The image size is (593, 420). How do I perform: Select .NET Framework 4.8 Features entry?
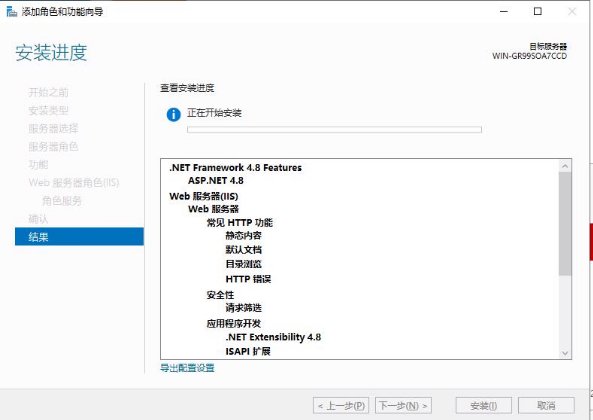point(236,167)
